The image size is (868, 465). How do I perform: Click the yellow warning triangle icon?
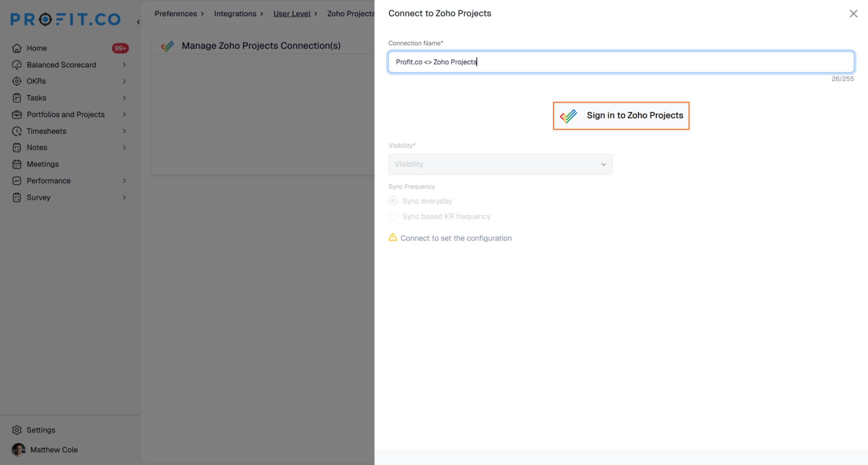point(393,237)
